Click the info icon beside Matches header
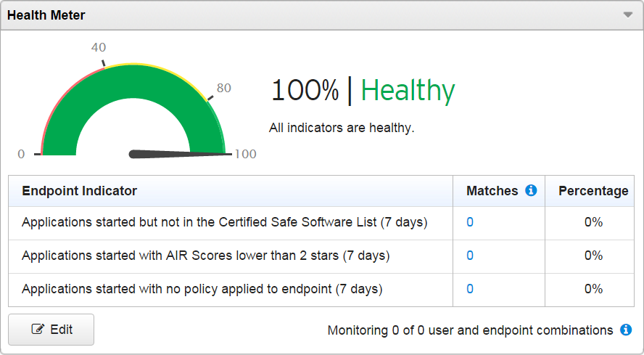644x355 pixels. coord(531,191)
